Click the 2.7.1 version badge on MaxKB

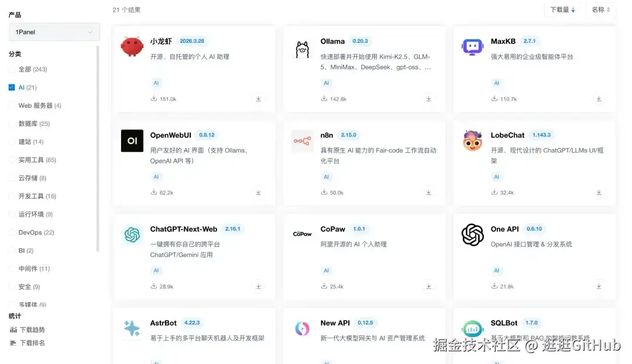click(529, 41)
